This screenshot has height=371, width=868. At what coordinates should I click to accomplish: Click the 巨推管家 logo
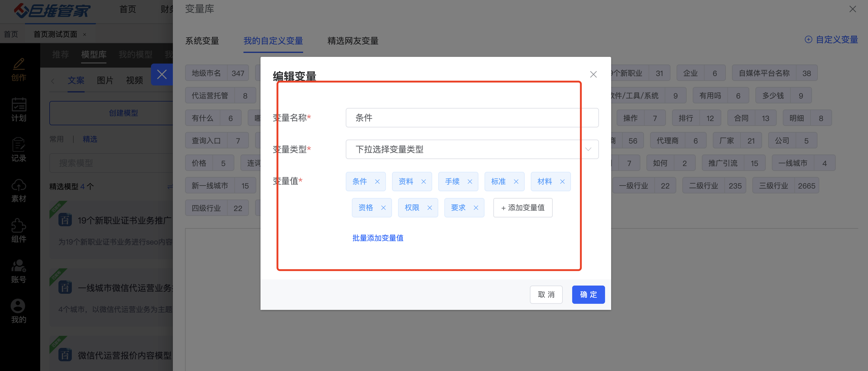tap(52, 11)
